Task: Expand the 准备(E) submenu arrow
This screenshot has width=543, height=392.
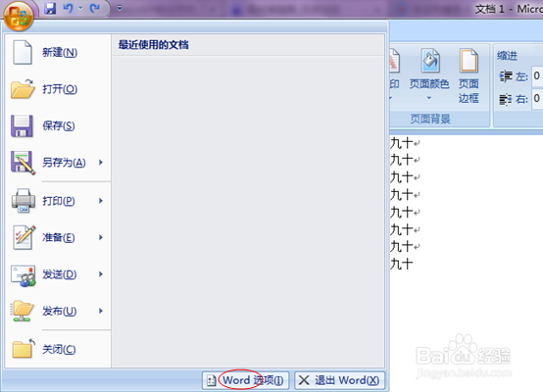Action: pyautogui.click(x=101, y=237)
